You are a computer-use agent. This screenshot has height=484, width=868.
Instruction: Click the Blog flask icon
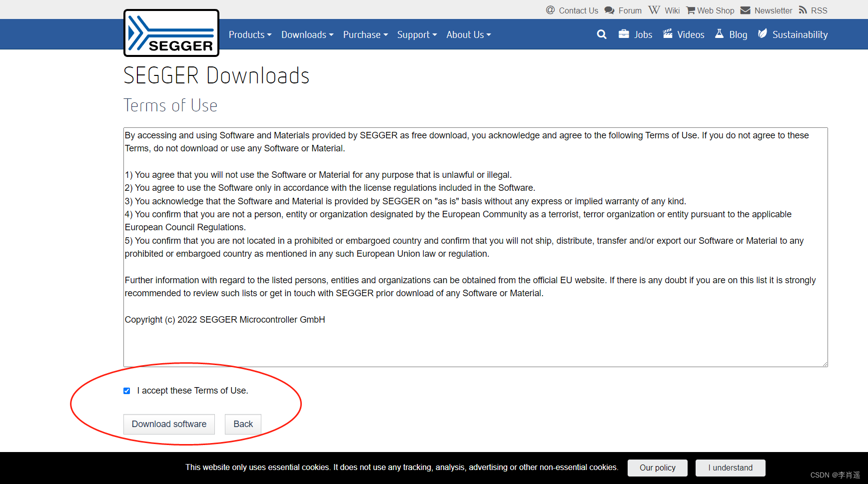[x=719, y=33]
